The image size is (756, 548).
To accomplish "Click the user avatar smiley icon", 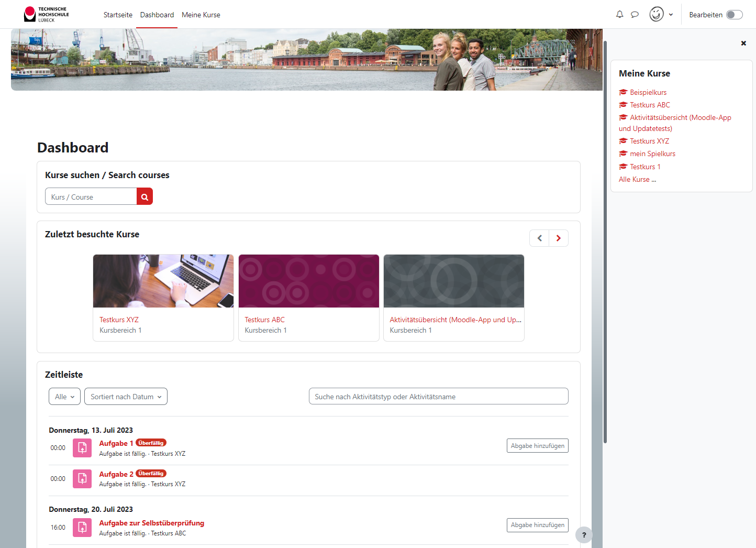I will tap(657, 14).
